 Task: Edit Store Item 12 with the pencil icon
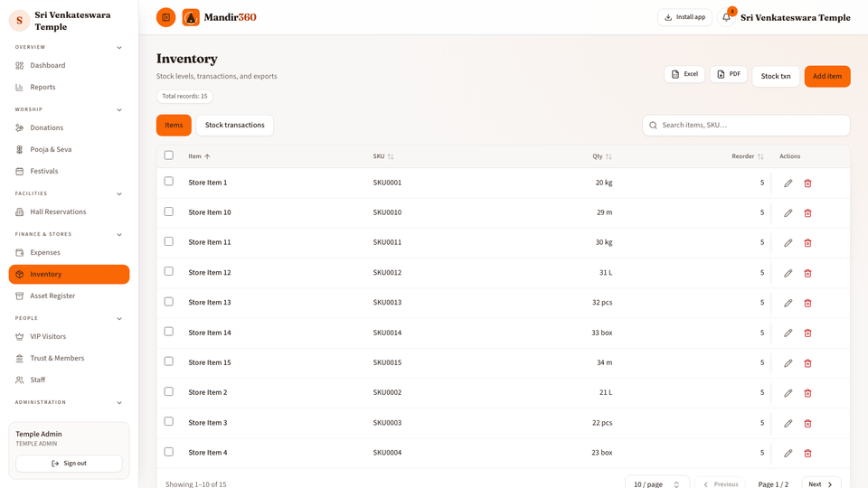(x=788, y=273)
